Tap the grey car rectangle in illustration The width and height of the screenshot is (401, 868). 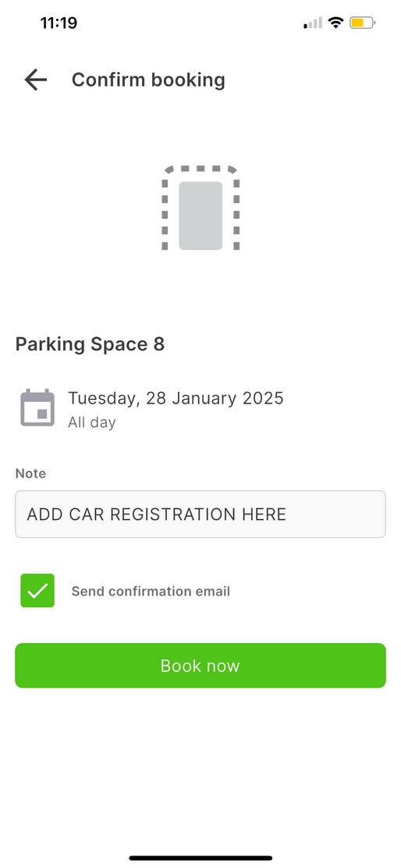[200, 216]
